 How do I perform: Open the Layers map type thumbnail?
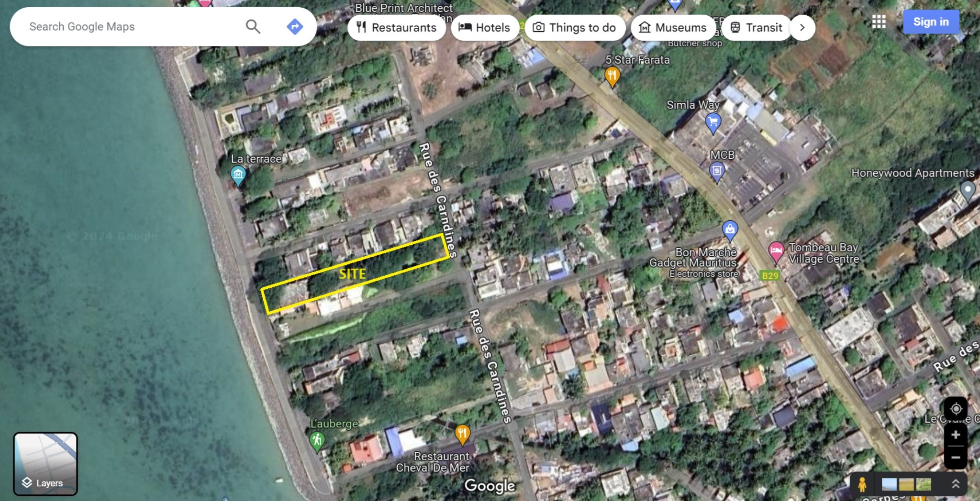[x=45, y=464]
